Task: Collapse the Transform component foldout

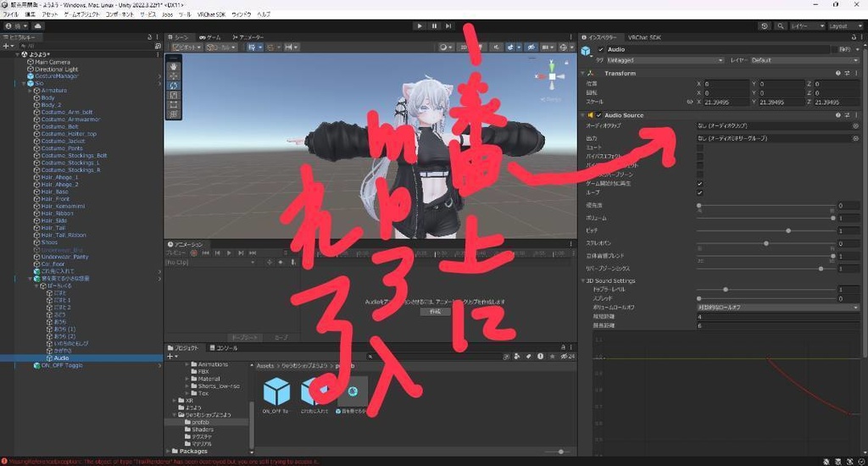Action: tap(582, 73)
